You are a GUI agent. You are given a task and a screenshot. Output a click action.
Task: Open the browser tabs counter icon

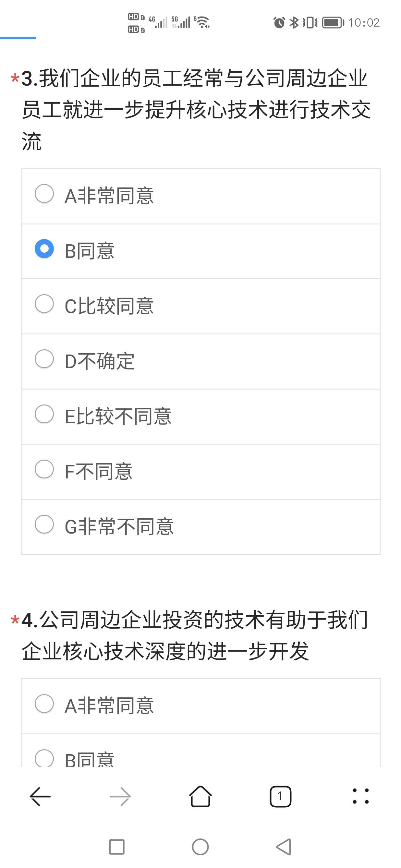coord(280,796)
